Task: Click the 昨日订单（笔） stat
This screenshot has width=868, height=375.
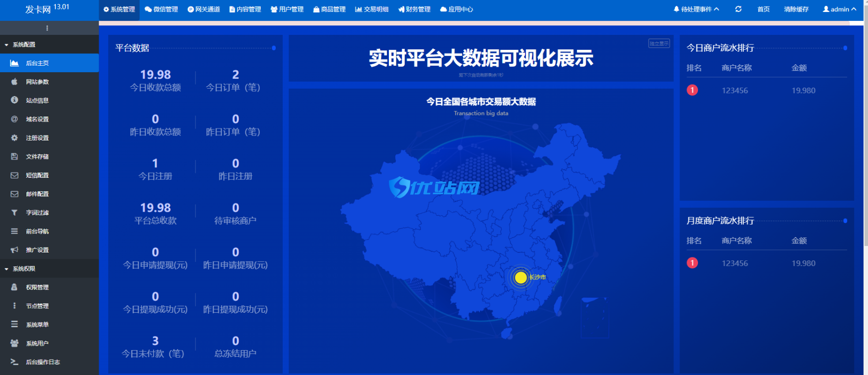Action: pyautogui.click(x=235, y=125)
